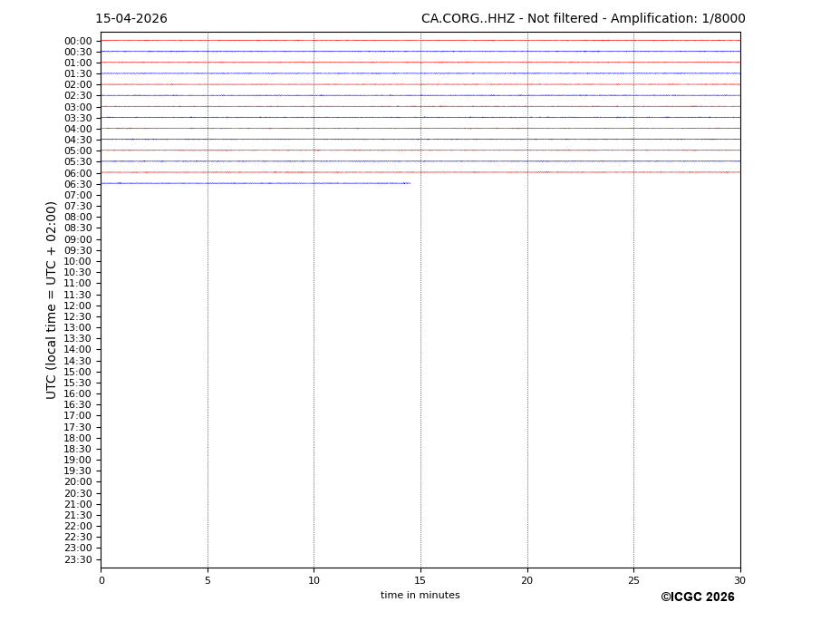The image size is (840, 631).
Task: Click the 0 tick label on the x-axis
Action: (x=101, y=580)
